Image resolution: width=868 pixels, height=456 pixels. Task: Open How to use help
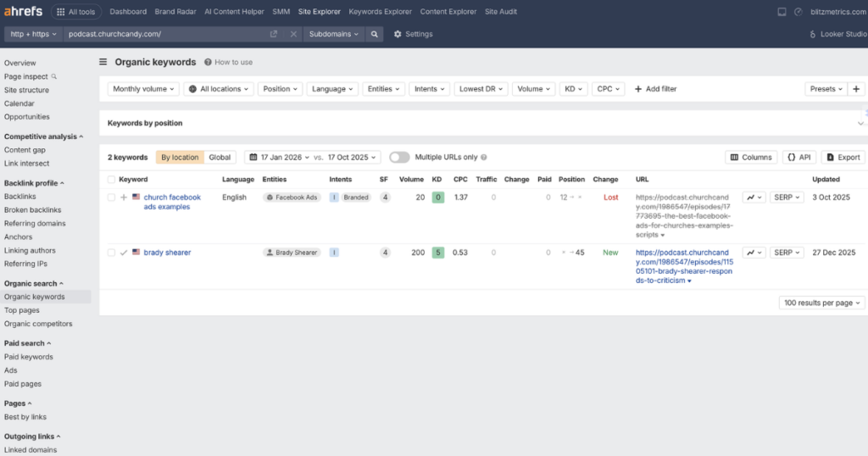click(228, 63)
